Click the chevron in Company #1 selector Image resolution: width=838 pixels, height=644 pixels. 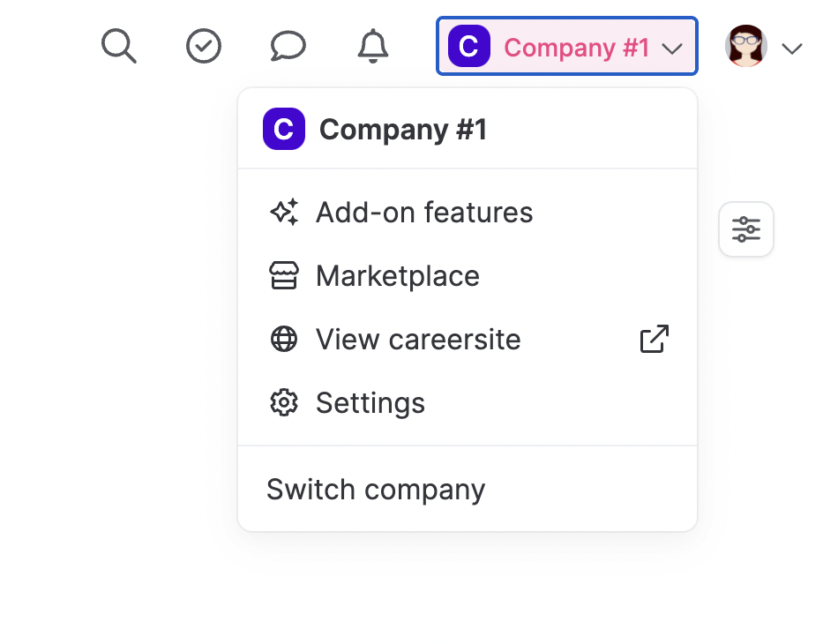pyautogui.click(x=673, y=49)
